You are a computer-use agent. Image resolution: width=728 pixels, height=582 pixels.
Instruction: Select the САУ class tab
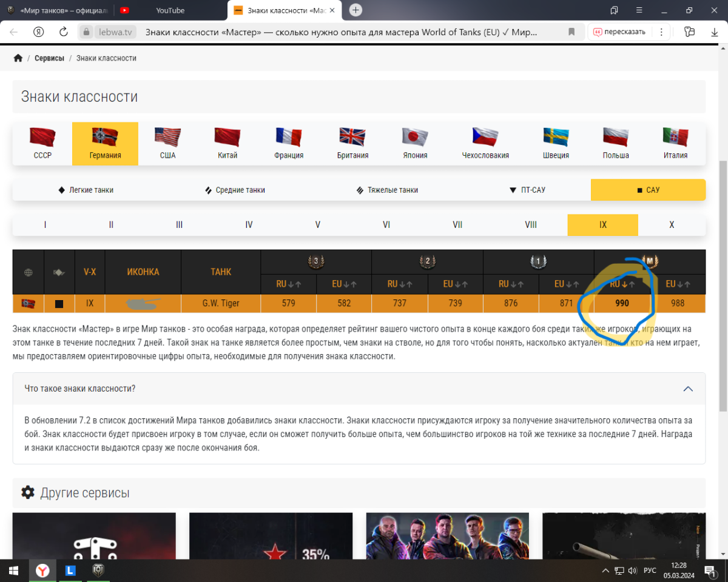(x=648, y=190)
